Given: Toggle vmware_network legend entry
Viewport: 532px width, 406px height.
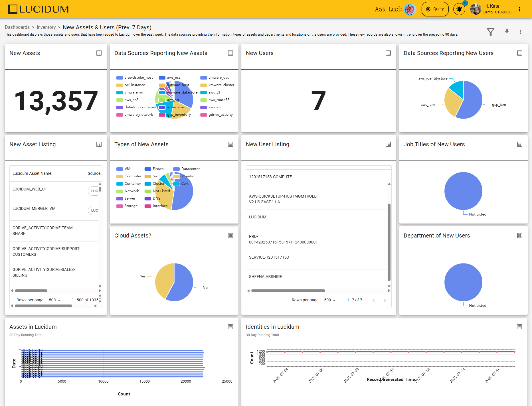Looking at the screenshot, I should click(135, 115).
